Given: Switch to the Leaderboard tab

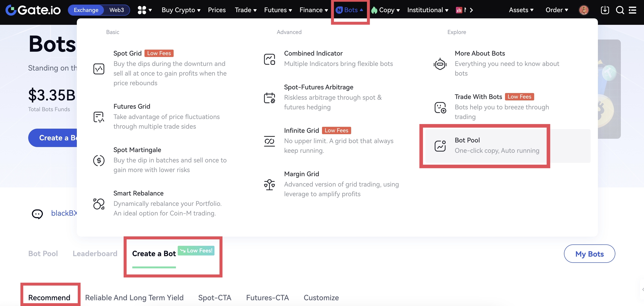Looking at the screenshot, I should pos(95,253).
